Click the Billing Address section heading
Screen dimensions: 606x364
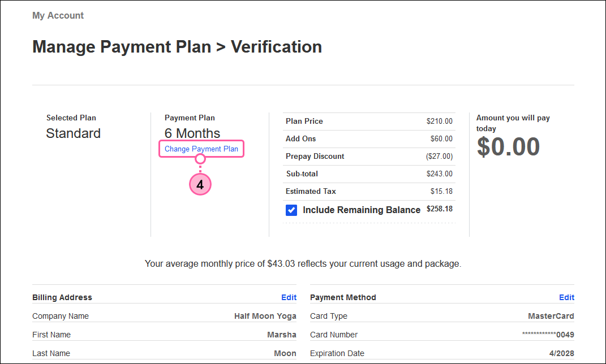coord(62,297)
